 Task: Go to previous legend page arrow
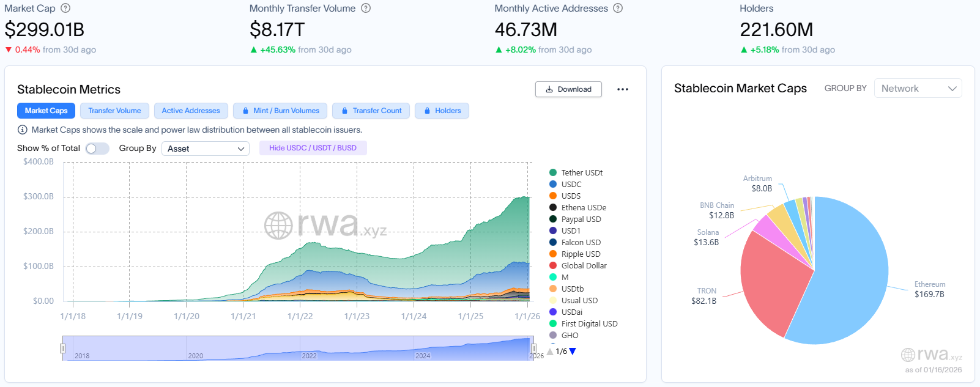550,352
